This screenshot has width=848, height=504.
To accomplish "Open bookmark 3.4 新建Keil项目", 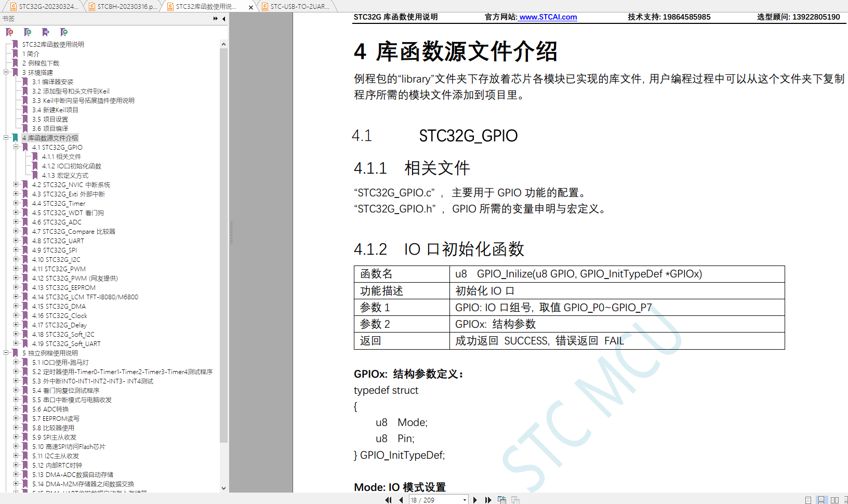I will 55,110.
